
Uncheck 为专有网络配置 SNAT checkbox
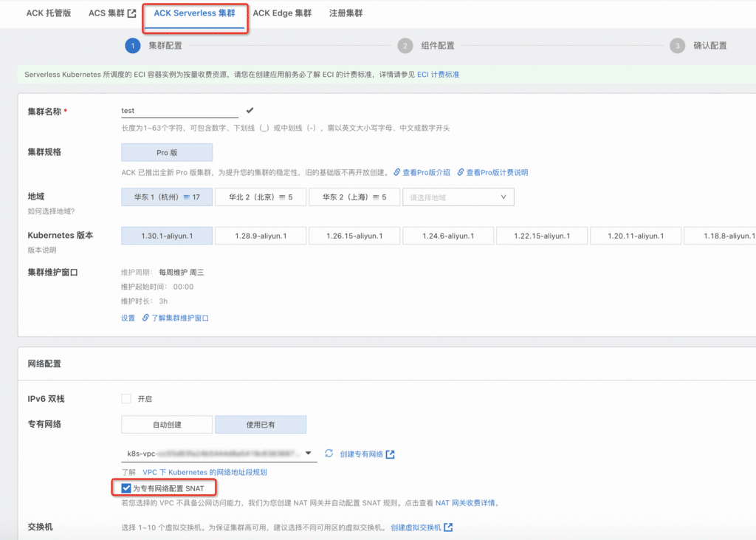126,488
